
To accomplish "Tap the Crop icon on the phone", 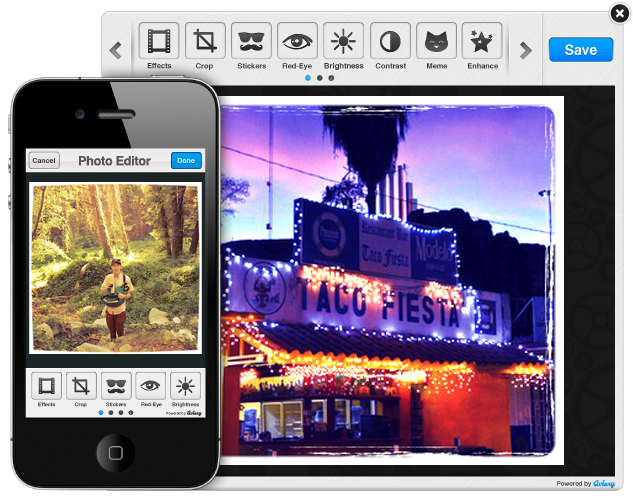I will [81, 386].
